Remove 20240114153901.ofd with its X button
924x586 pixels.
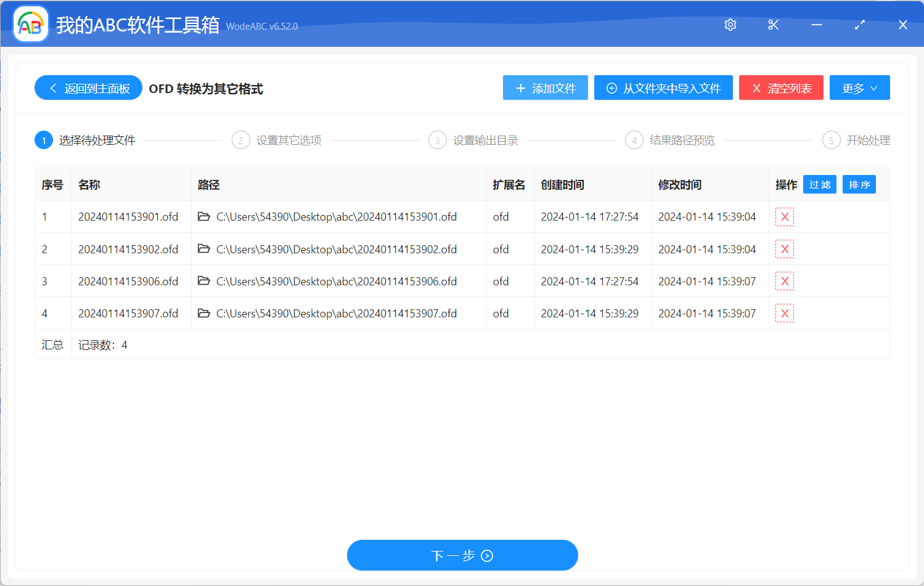[784, 216]
